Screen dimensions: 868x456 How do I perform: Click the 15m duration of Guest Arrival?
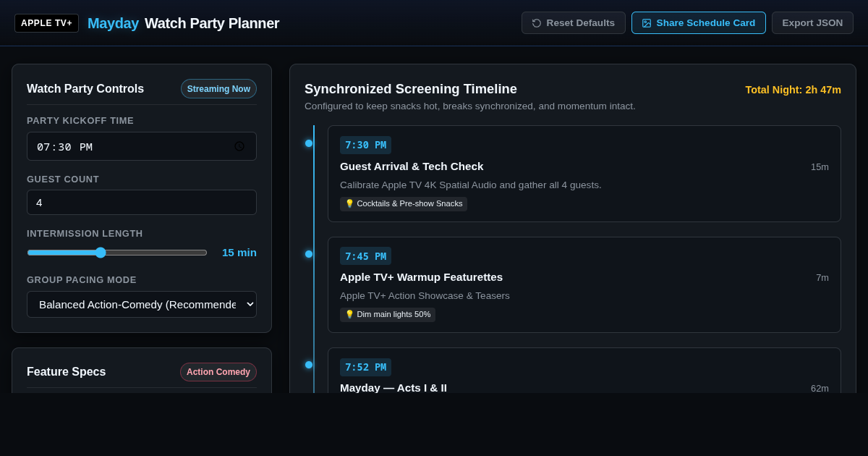pyautogui.click(x=820, y=167)
